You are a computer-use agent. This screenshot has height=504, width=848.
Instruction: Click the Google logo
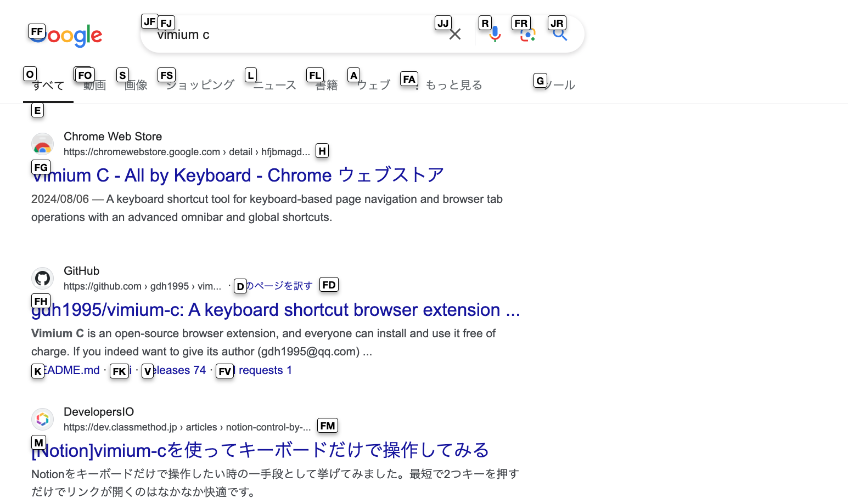(66, 36)
